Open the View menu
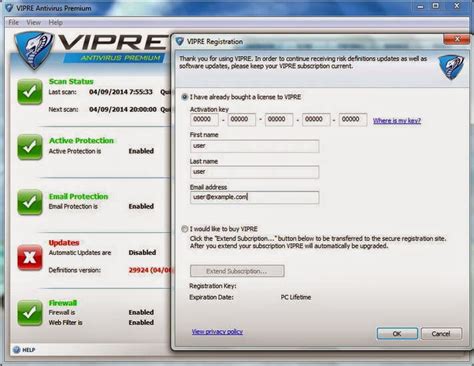 [33, 22]
